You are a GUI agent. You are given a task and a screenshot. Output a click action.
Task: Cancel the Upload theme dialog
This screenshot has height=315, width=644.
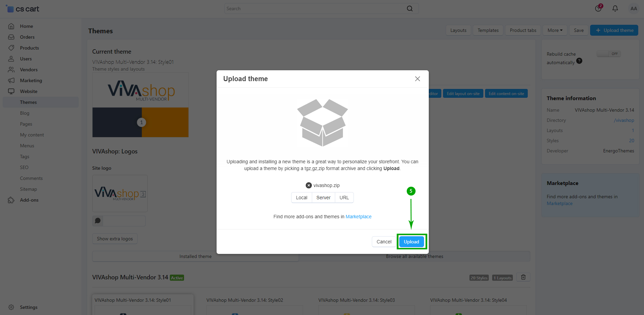384,242
